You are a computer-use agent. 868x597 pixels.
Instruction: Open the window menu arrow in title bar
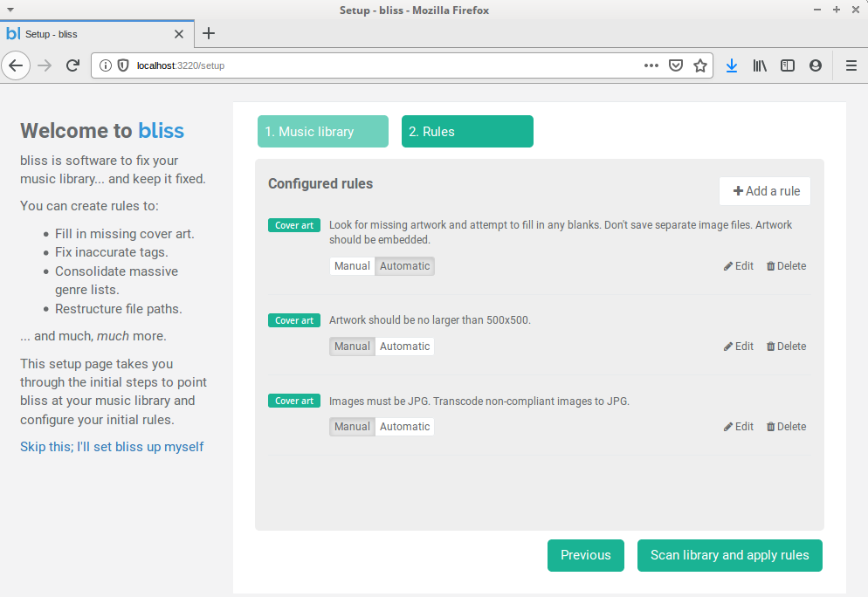pyautogui.click(x=10, y=10)
